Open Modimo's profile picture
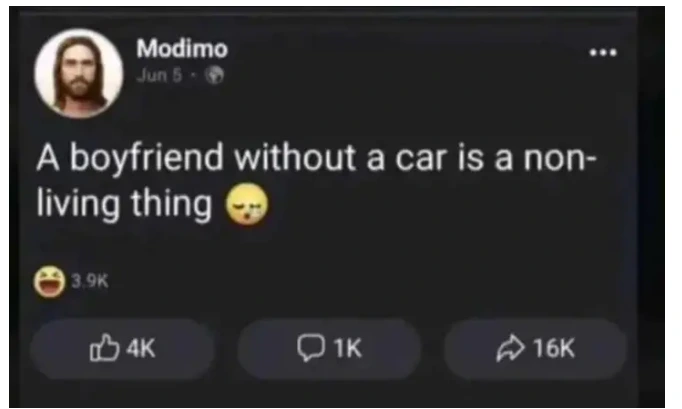Image resolution: width=682 pixels, height=409 pixels. click(79, 73)
